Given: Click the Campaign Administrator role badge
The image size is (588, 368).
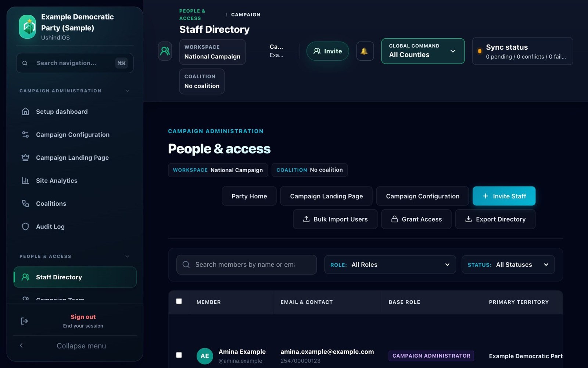Looking at the screenshot, I should pyautogui.click(x=431, y=356).
